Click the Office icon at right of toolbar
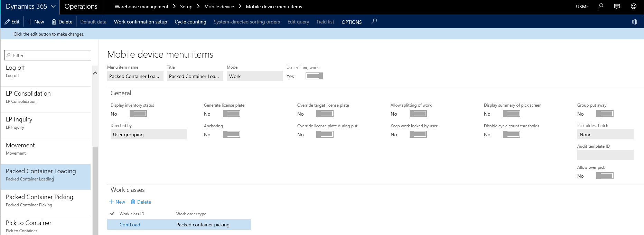The width and height of the screenshot is (644, 235). click(634, 22)
